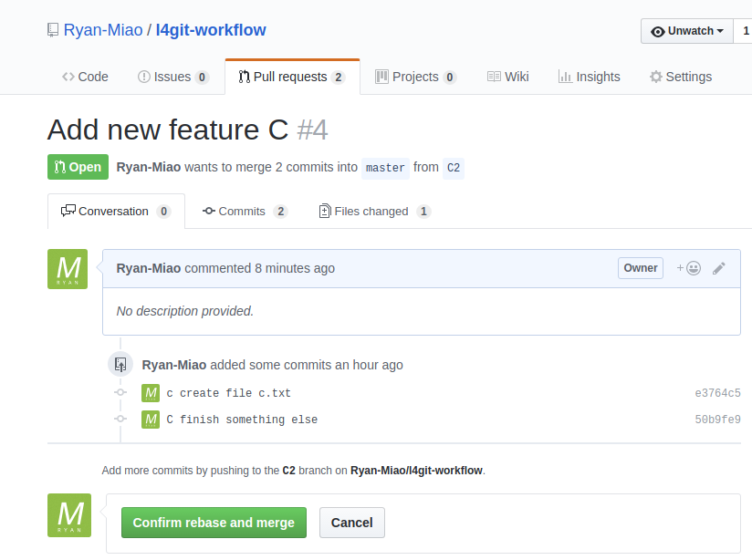
Task: Open the Files changed tab
Action: click(374, 211)
